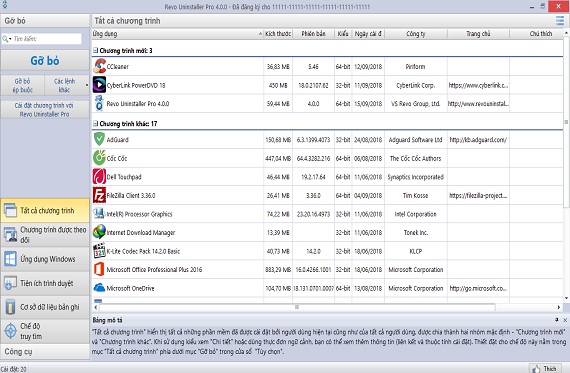
Task: Open the search options dropdown arrow
Action: click(10, 39)
